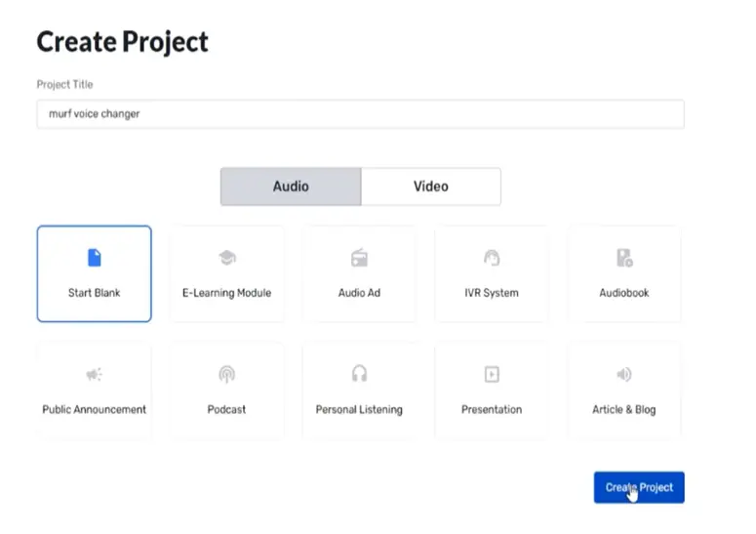Switch to the Audio tab
The width and height of the screenshot is (756, 534).
291,186
